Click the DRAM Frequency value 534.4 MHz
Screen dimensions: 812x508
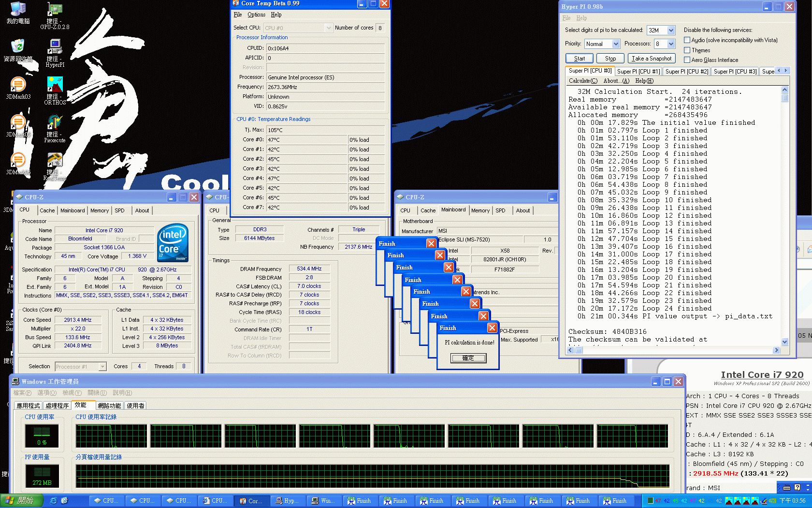[309, 269]
